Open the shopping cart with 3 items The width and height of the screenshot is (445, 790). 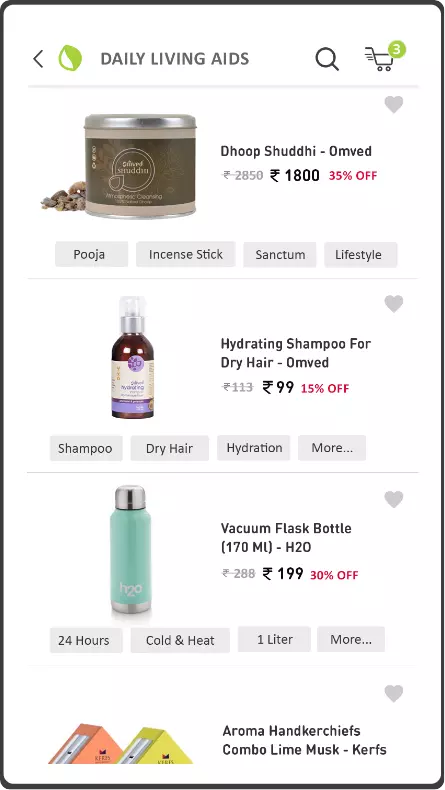coord(384,57)
